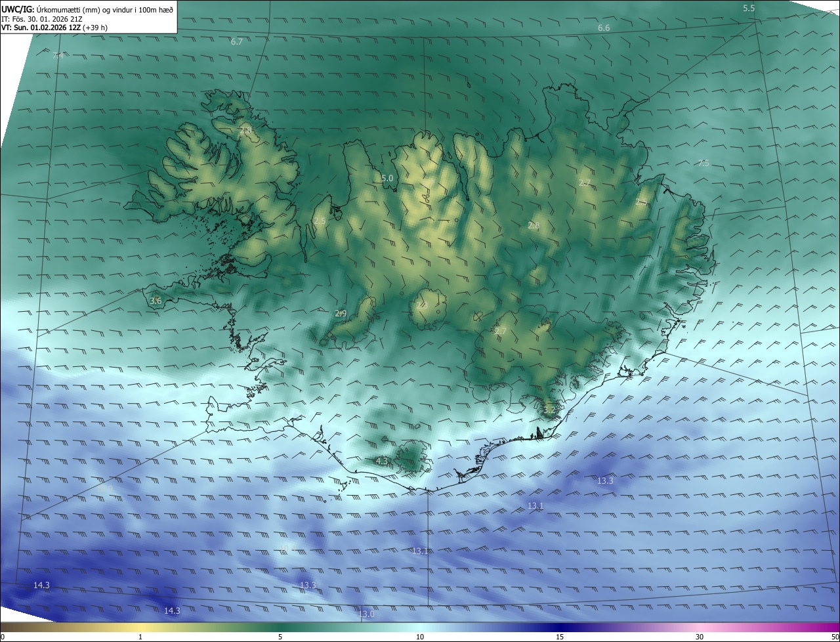
Task: Click the title text "Úrkomumætti (mm) og vindur í 100m hæð"
Action: point(104,9)
